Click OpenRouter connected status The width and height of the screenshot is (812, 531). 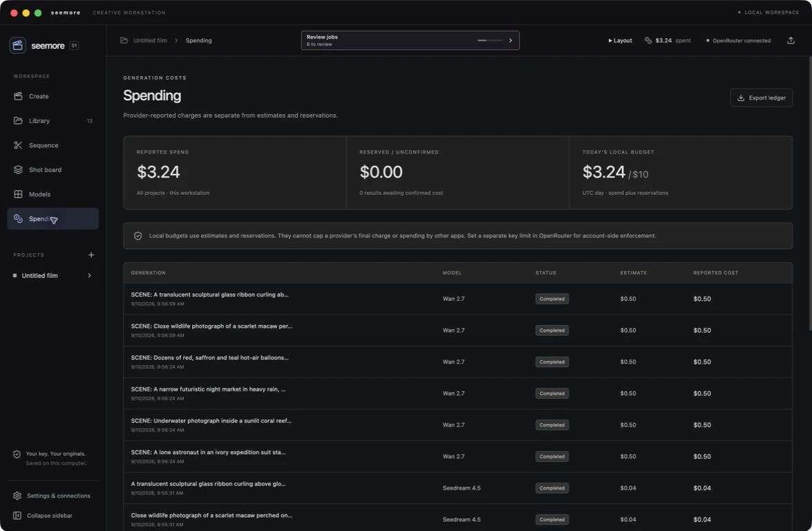coord(739,40)
